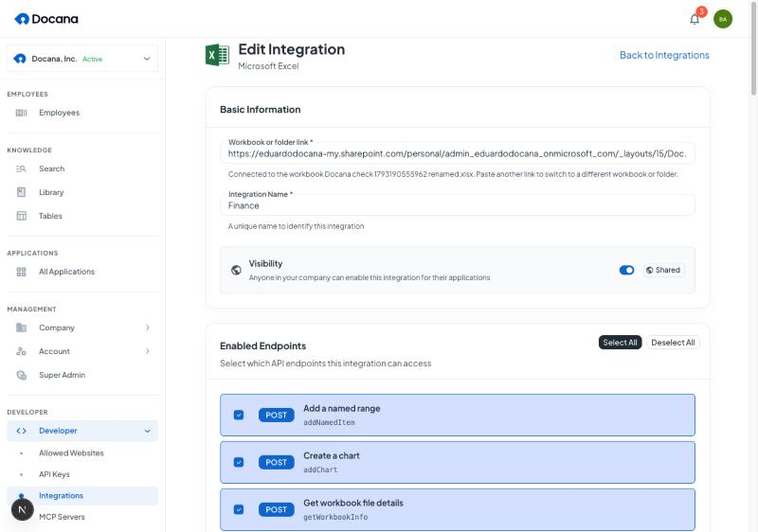Click the Search sidebar icon

point(21,168)
